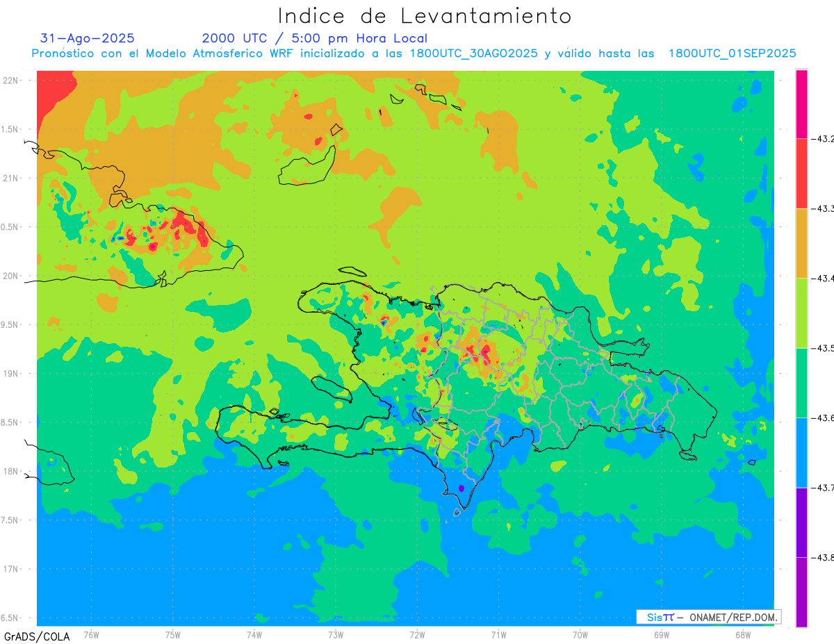The height and width of the screenshot is (644, 834).
Task: Click the '70W' longitude label
Action: coord(580,634)
